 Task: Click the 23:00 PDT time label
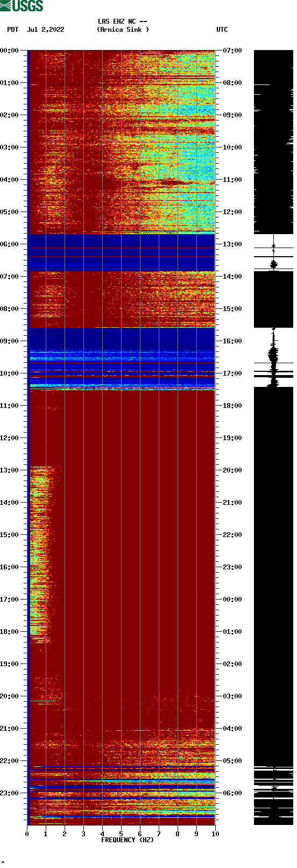[x=10, y=793]
